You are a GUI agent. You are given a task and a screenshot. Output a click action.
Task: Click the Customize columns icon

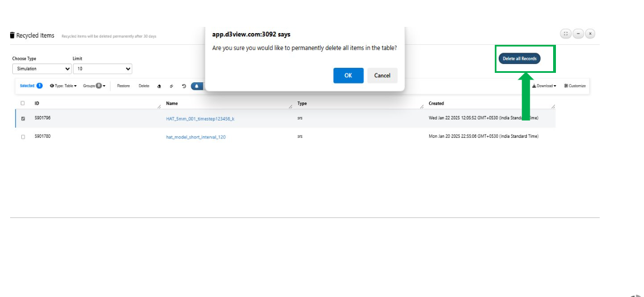pyautogui.click(x=566, y=86)
